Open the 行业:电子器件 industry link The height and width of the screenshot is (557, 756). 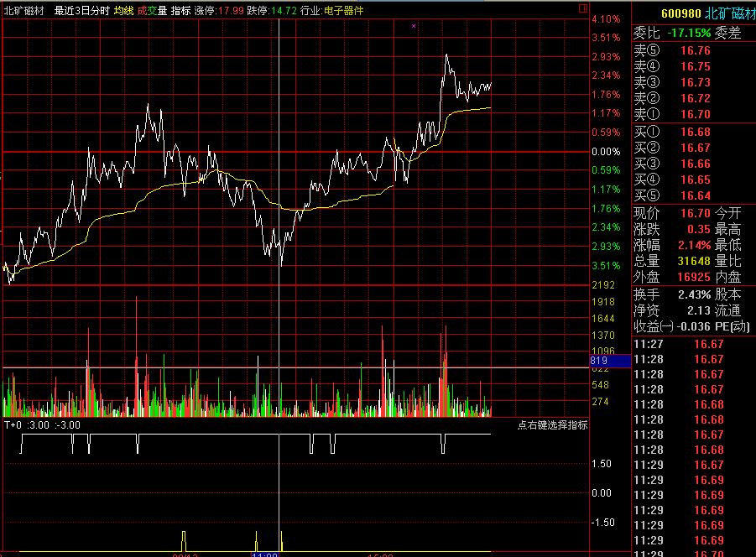coord(331,11)
